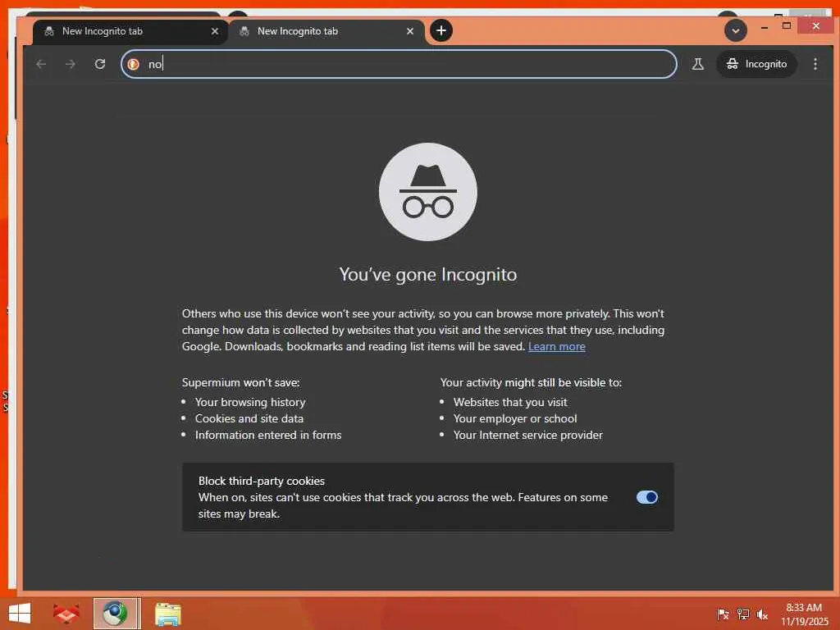
Task: Click the muted volume tray icon
Action: 762,614
